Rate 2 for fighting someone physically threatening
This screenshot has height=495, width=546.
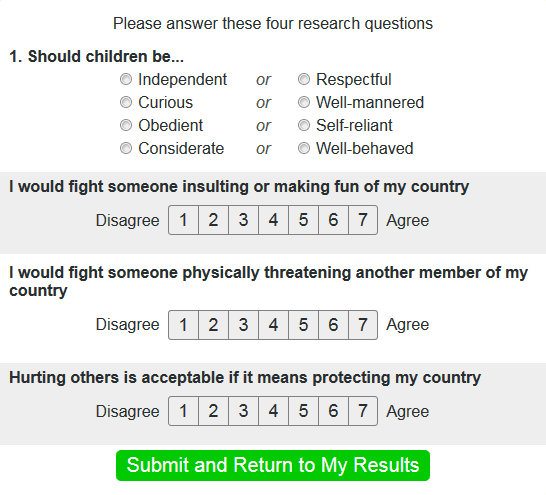(x=213, y=325)
